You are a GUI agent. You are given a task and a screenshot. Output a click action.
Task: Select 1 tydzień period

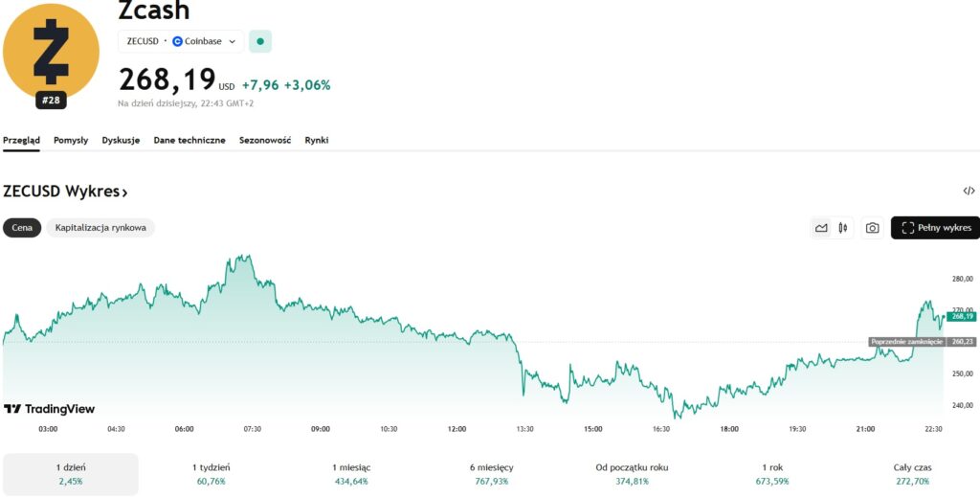[x=211, y=474]
